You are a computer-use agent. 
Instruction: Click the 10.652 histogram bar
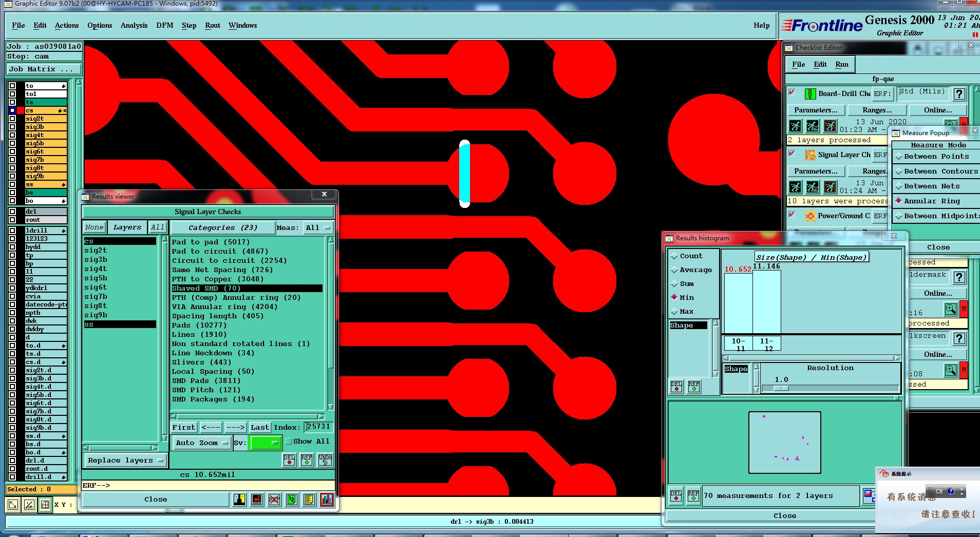[738, 303]
